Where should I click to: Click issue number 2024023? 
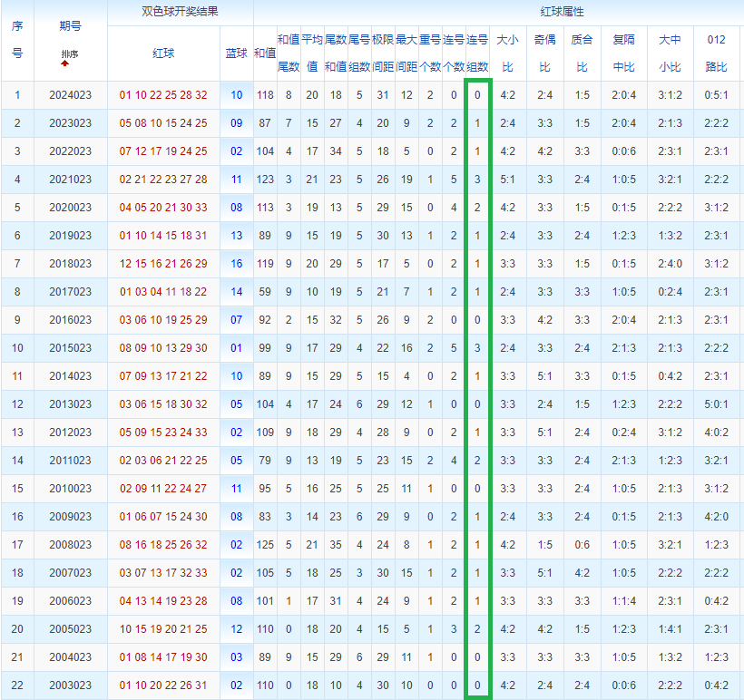tap(70, 95)
